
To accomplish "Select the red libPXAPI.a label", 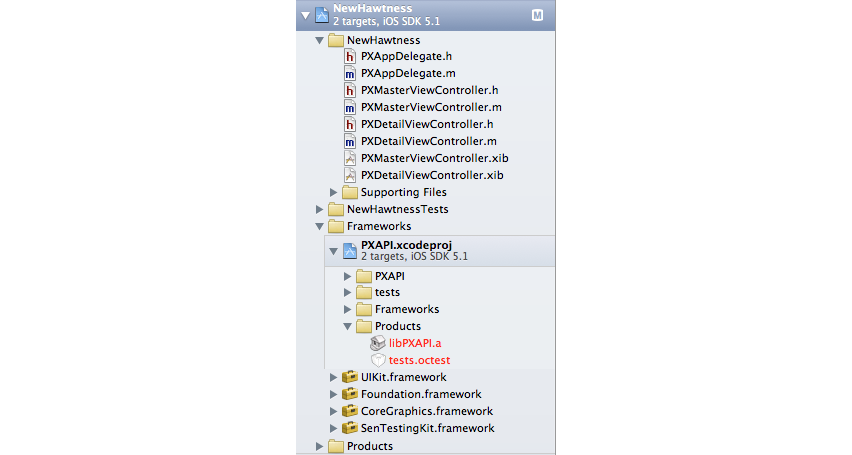I will (x=415, y=343).
